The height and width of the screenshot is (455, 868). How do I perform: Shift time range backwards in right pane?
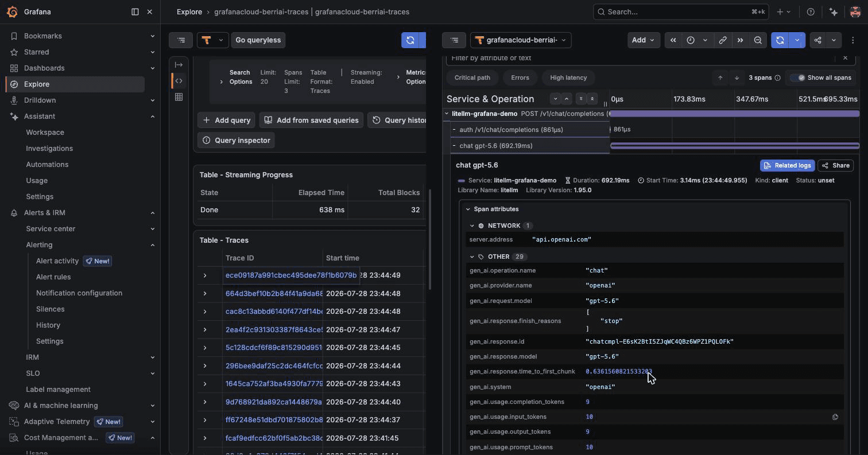click(x=673, y=40)
